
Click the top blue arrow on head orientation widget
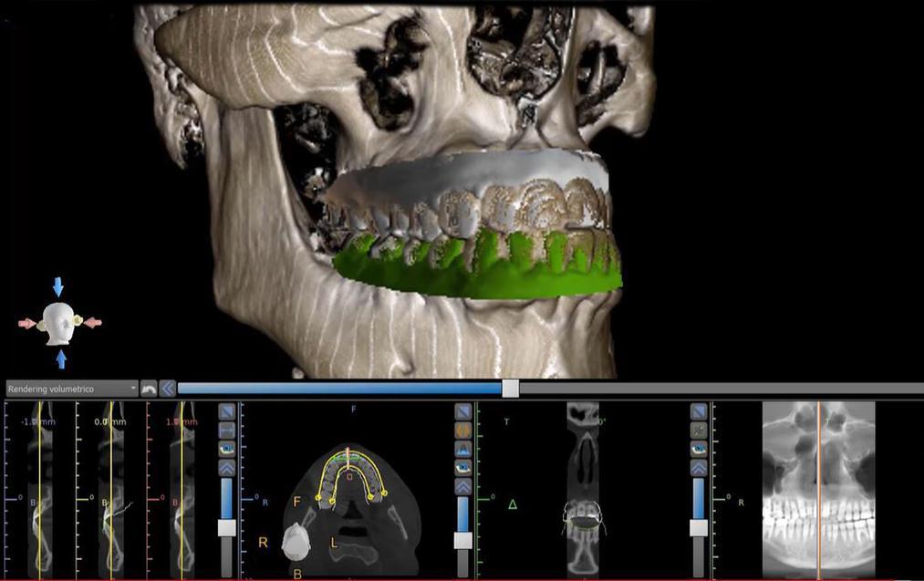pyautogui.click(x=58, y=287)
